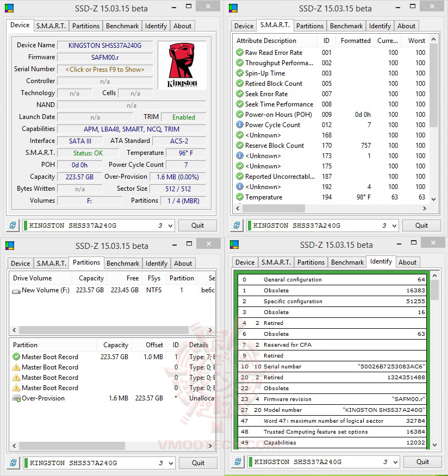The width and height of the screenshot is (448, 476).
Task: Click status icon for Raw Read Error Rate
Action: point(240,53)
